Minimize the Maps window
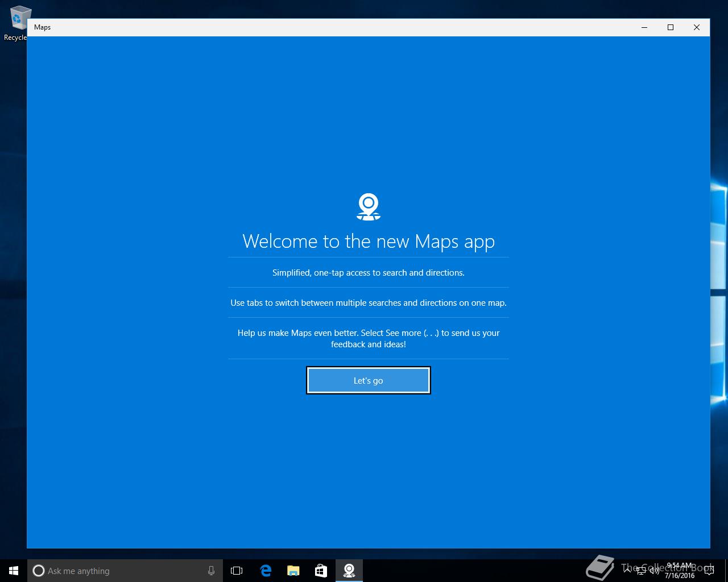Viewport: 728px width, 582px height. click(644, 27)
